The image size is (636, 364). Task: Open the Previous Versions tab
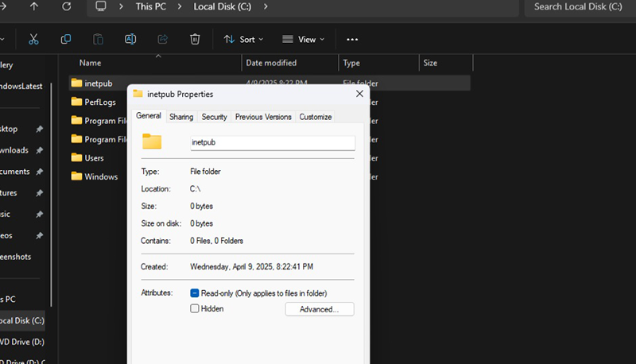263,117
